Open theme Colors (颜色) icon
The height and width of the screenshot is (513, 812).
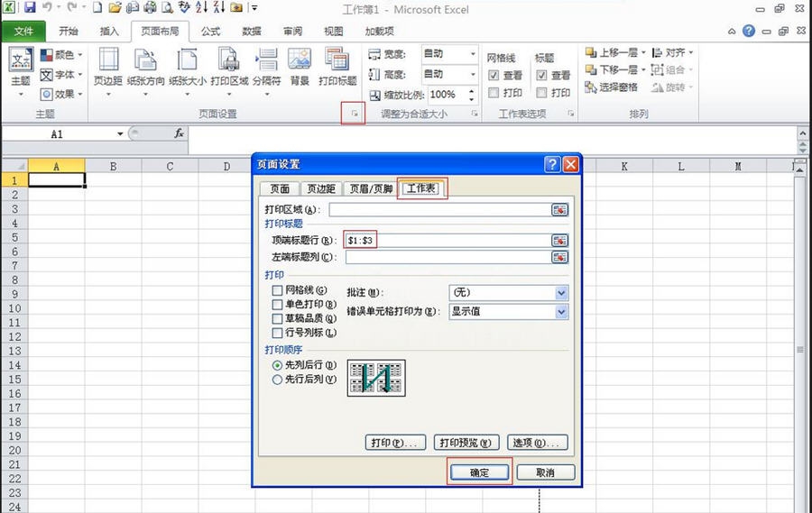[x=47, y=54]
